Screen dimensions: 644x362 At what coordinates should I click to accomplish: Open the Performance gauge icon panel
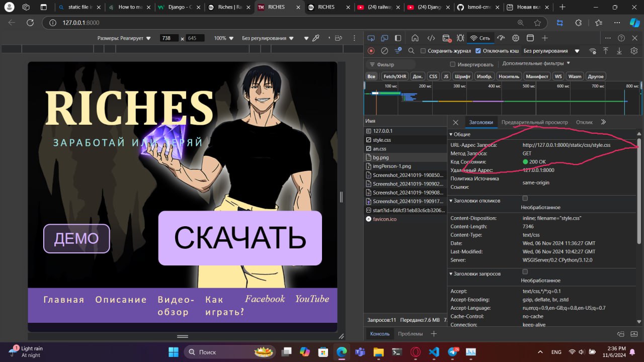pyautogui.click(x=501, y=38)
